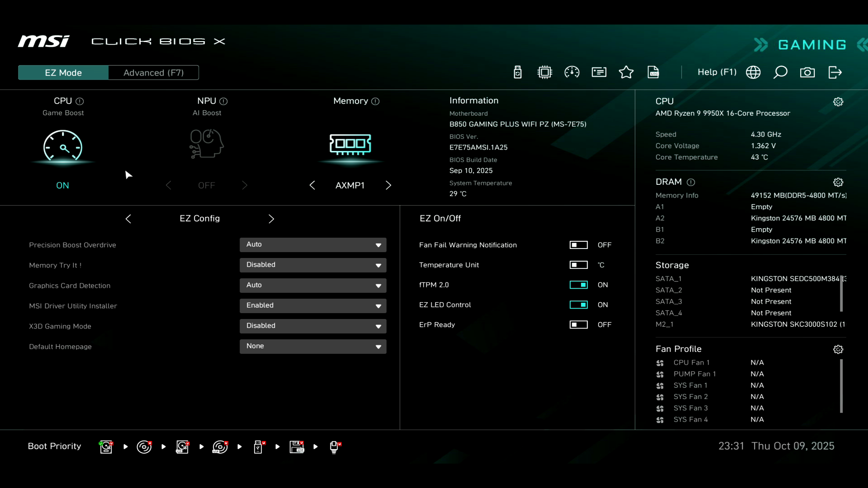Click the globe language icon
This screenshot has width=868, height=488.
tap(753, 72)
